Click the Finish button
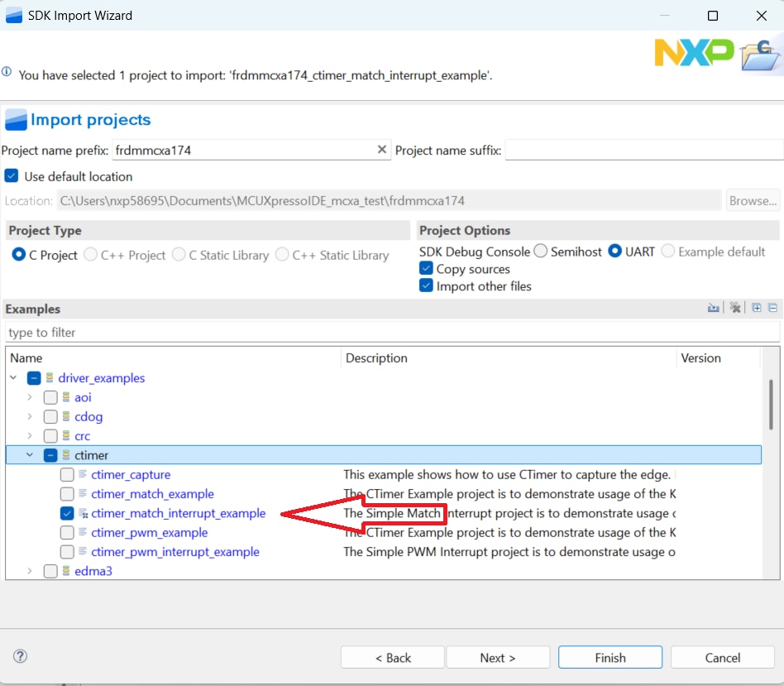Viewport: 784px width, 686px height. tap(610, 657)
